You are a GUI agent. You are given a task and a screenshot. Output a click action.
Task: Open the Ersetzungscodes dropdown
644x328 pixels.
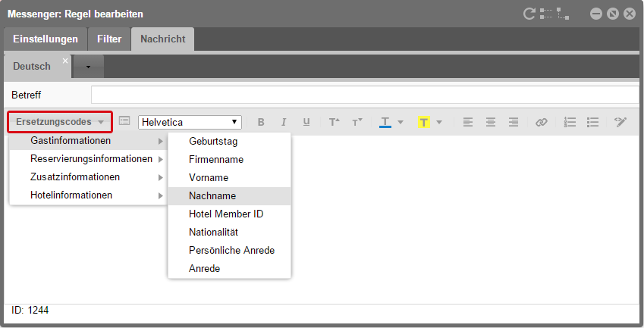tap(61, 122)
